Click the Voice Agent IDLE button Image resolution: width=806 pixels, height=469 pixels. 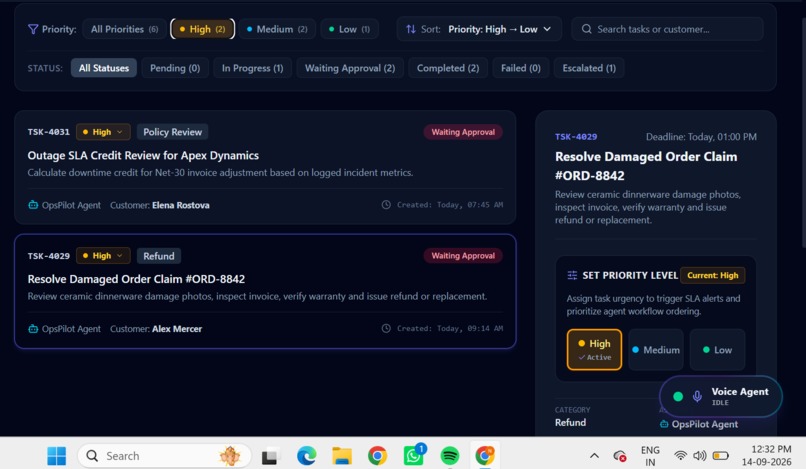tap(721, 396)
